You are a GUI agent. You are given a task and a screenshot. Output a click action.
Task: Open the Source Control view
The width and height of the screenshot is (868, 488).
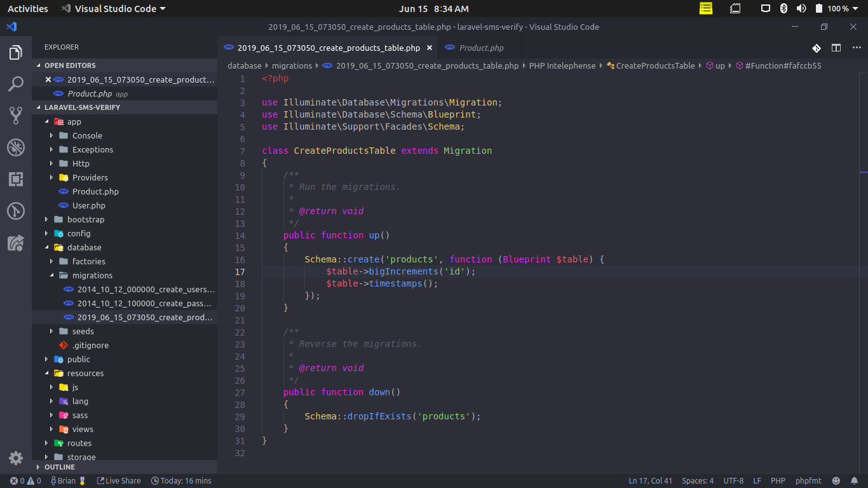(16, 115)
